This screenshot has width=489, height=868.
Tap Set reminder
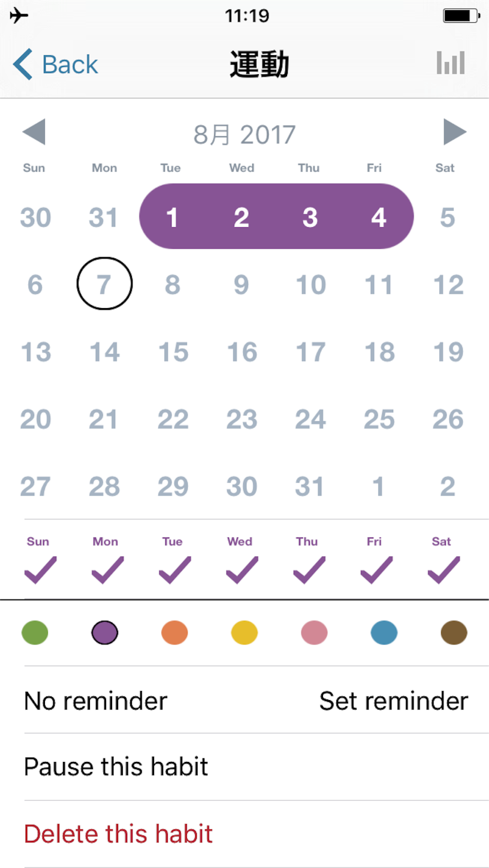pos(394,701)
